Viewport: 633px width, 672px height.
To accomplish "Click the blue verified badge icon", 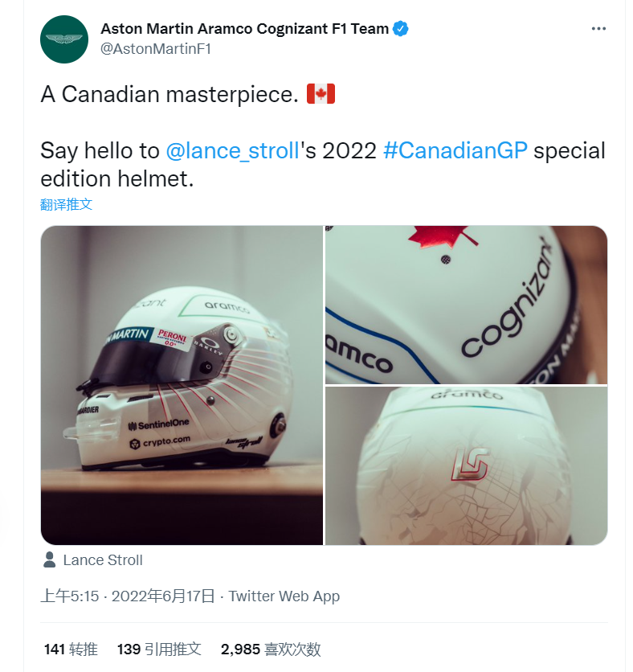I will 400,29.
